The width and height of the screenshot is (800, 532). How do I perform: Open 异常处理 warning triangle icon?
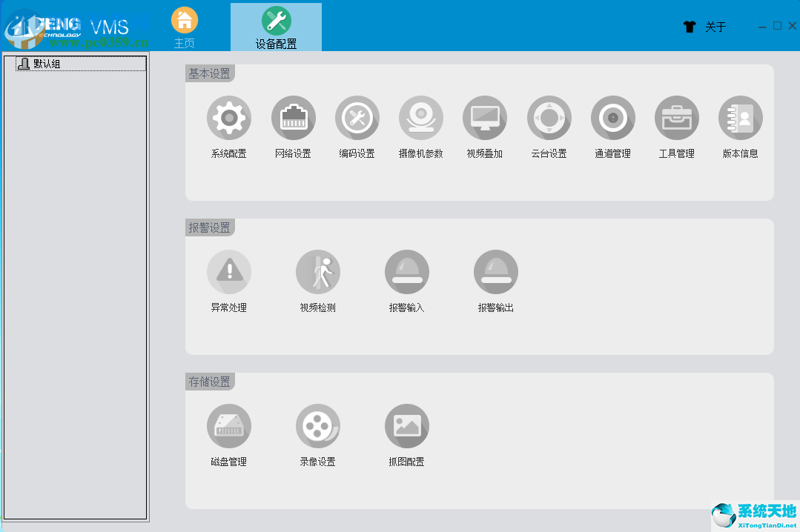tap(229, 272)
